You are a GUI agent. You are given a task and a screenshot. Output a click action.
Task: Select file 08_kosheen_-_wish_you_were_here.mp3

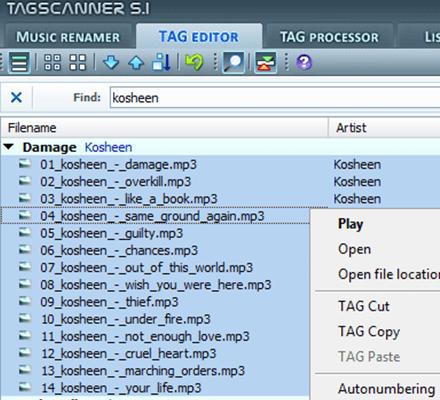click(156, 285)
